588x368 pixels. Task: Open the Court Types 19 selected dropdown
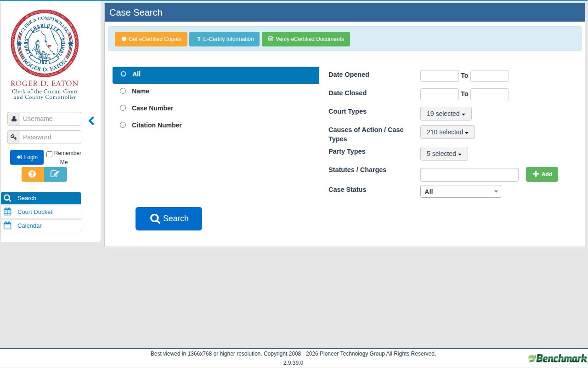click(x=446, y=114)
